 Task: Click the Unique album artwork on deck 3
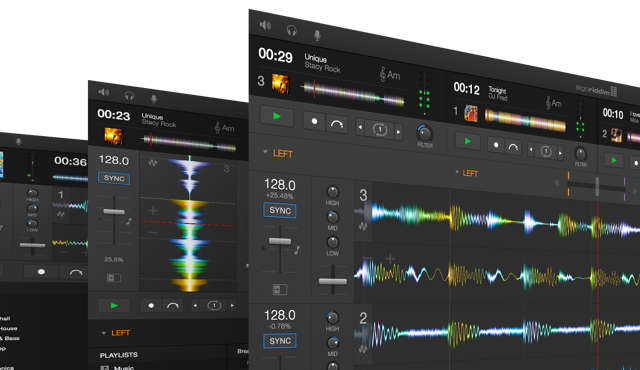coord(280,84)
